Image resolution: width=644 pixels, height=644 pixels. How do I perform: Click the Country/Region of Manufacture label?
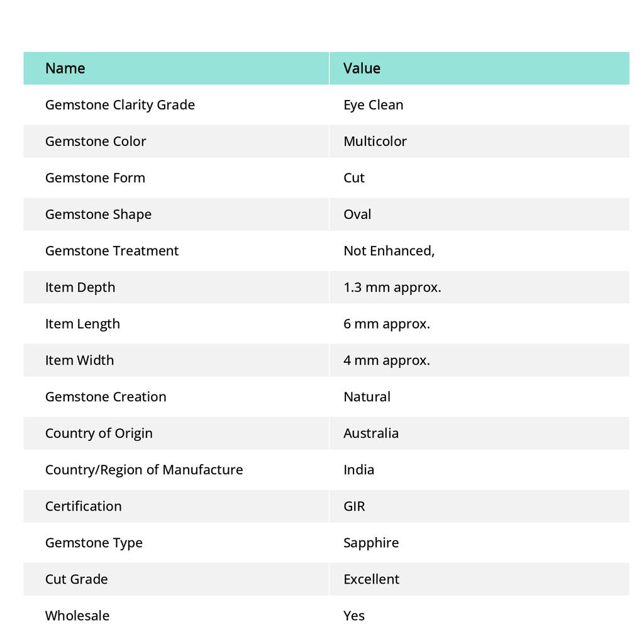click(144, 470)
